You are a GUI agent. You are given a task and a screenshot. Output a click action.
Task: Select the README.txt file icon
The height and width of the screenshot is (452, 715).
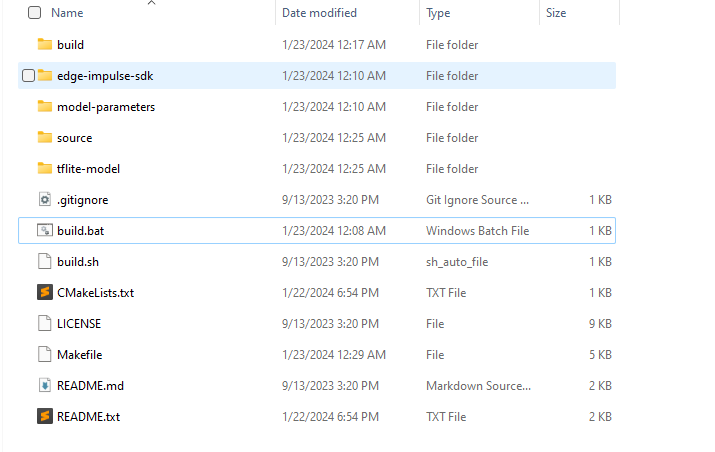[44, 416]
